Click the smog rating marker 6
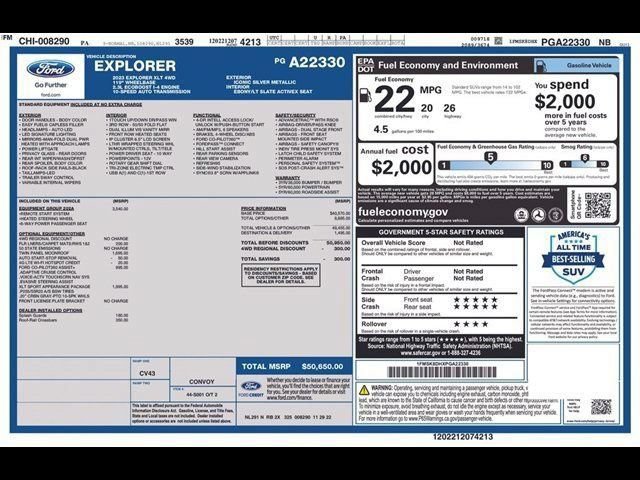Viewport: 640px width, 480px height. (585, 158)
